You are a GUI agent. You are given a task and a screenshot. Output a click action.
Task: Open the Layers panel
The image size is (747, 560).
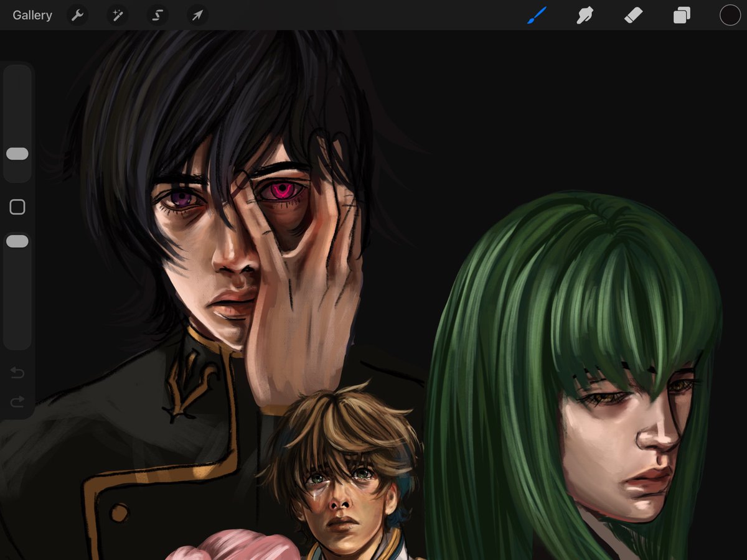point(680,15)
